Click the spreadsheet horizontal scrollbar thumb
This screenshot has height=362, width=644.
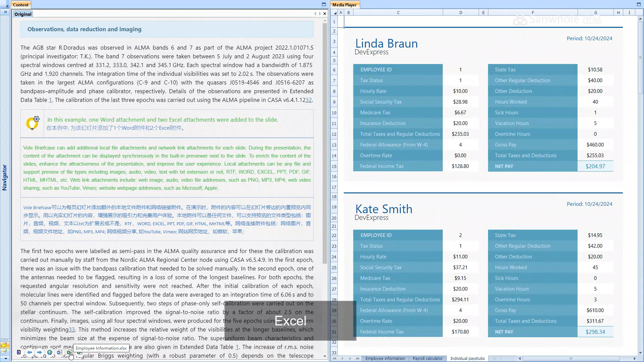pos(571,358)
